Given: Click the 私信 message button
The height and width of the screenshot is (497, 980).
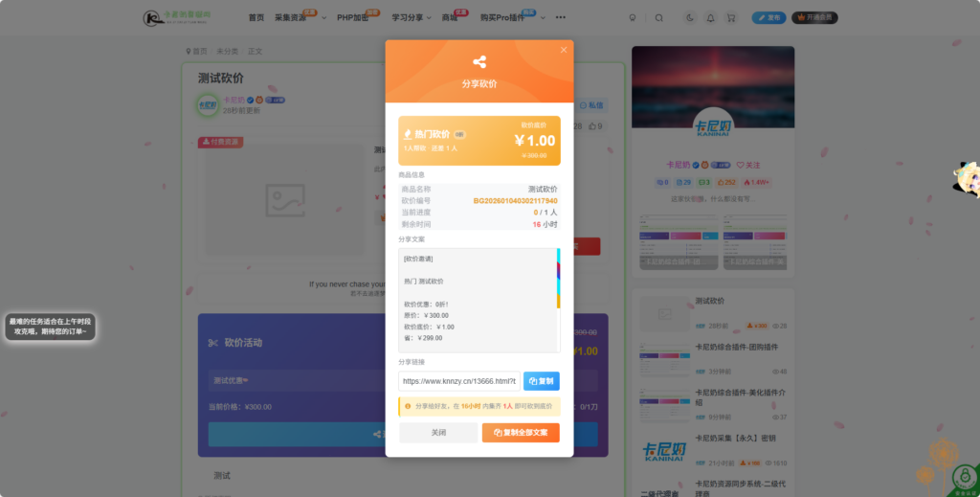Looking at the screenshot, I should [591, 105].
